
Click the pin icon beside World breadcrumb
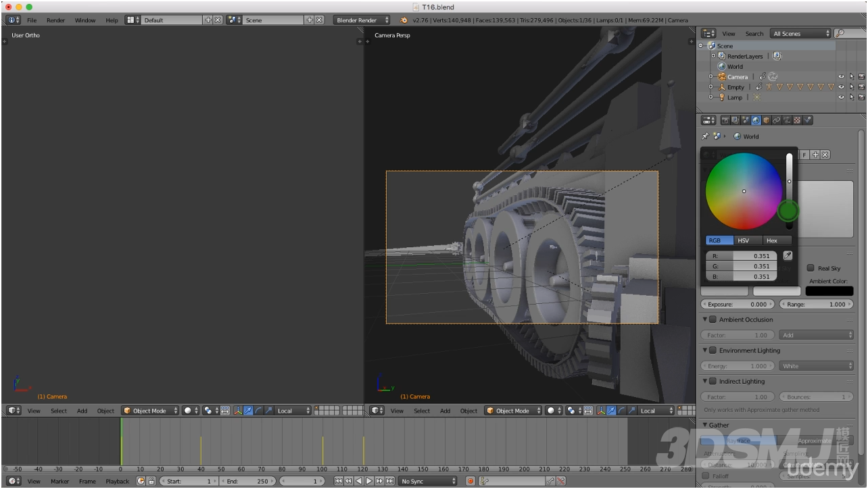pyautogui.click(x=705, y=136)
